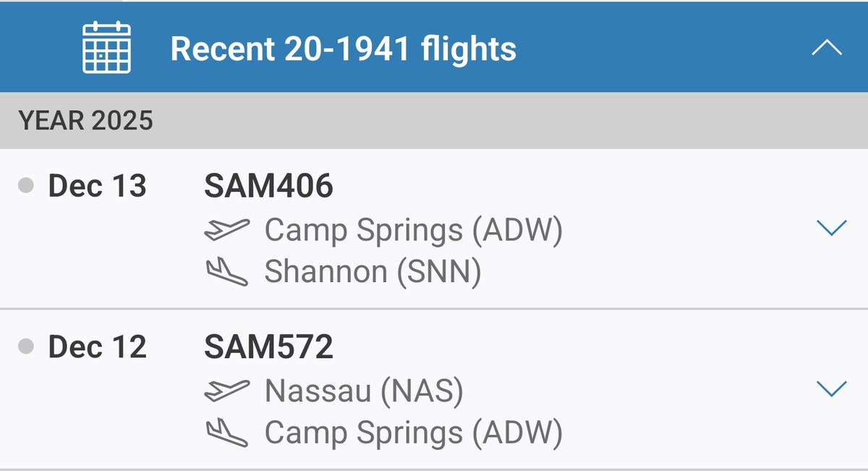Click the calendar icon in the header
This screenshot has width=868, height=471.
(106, 48)
